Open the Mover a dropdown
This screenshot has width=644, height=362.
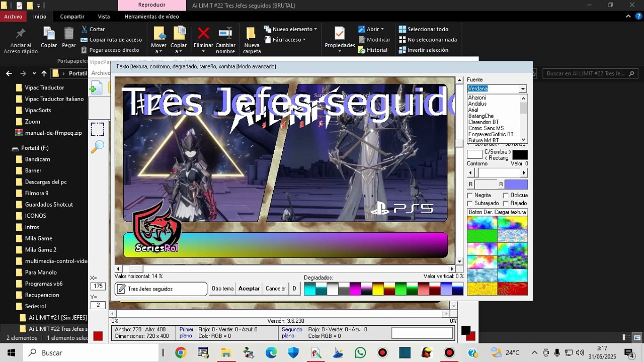[158, 51]
